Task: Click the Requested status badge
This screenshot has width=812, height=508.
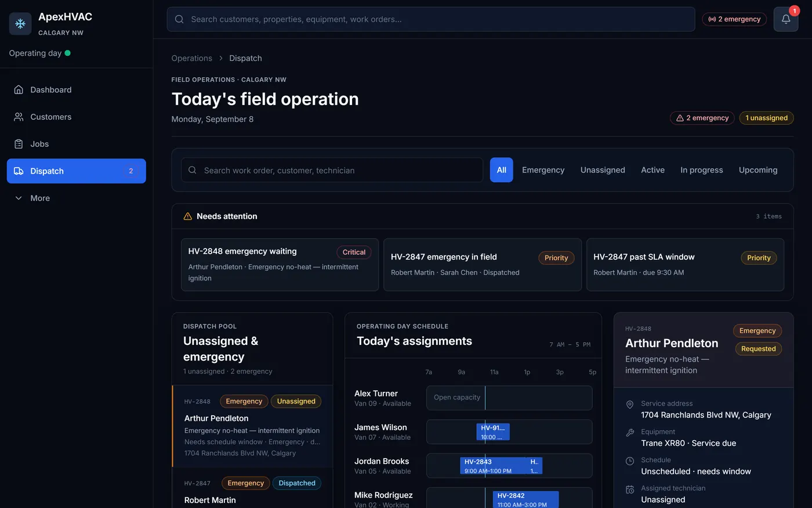Action: [758, 349]
